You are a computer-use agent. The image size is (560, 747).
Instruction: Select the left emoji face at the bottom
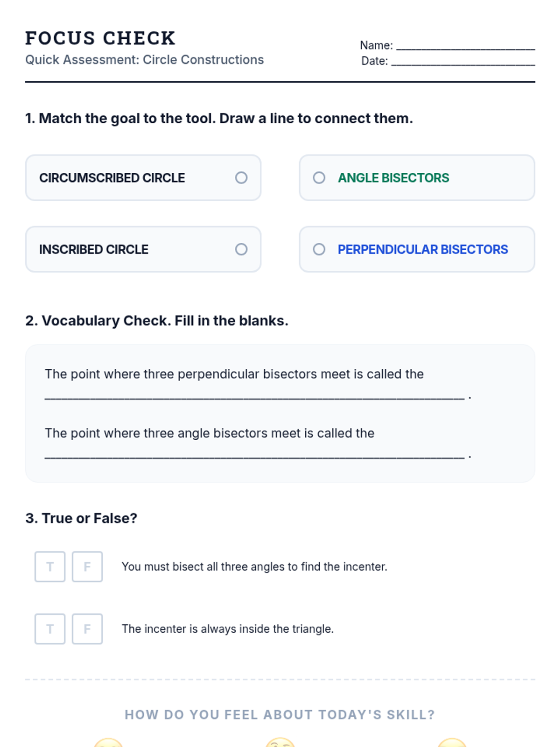coord(108,743)
